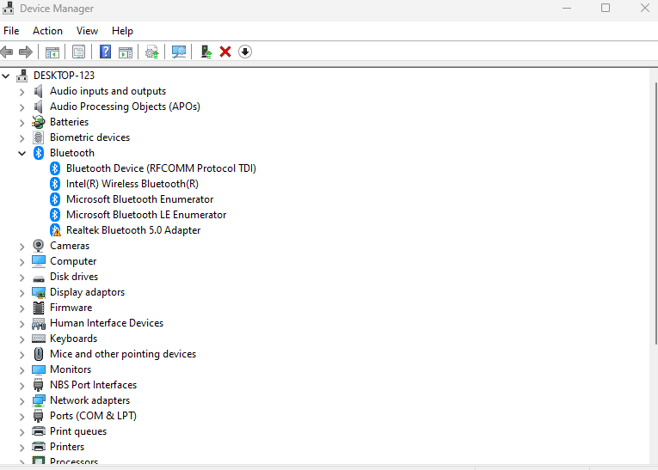
Task: Expand Audio Processing Objects (APOs)
Action: (x=22, y=107)
